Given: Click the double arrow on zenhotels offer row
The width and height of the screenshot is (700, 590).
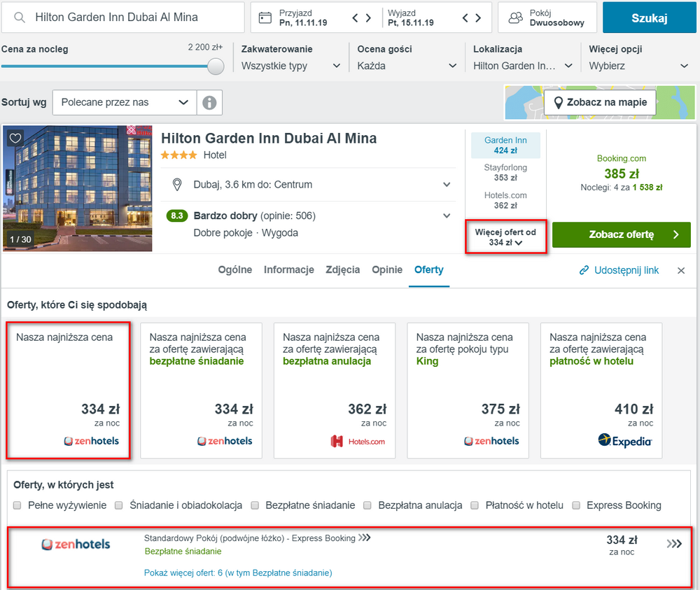Looking at the screenshot, I should tap(674, 544).
